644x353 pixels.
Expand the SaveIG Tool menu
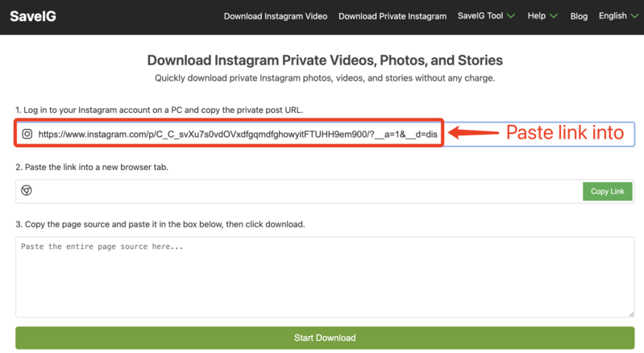pos(486,16)
